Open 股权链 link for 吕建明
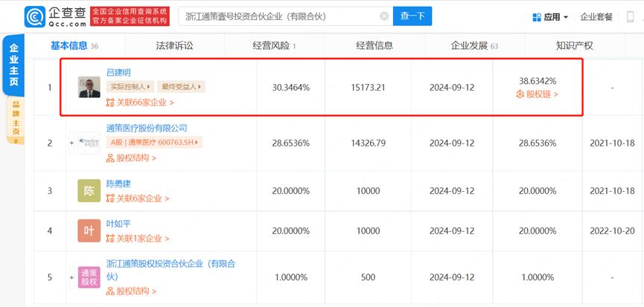Image resolution: width=644 pixels, height=307 pixels. pyautogui.click(x=537, y=94)
